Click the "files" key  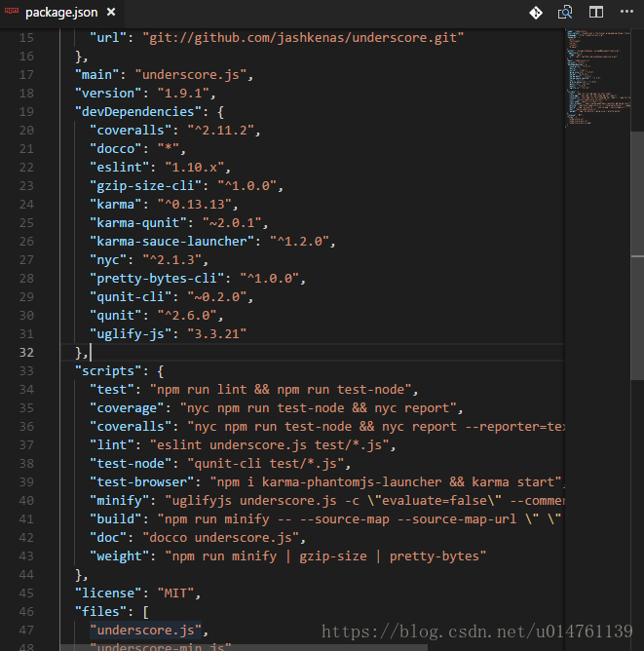100,612
